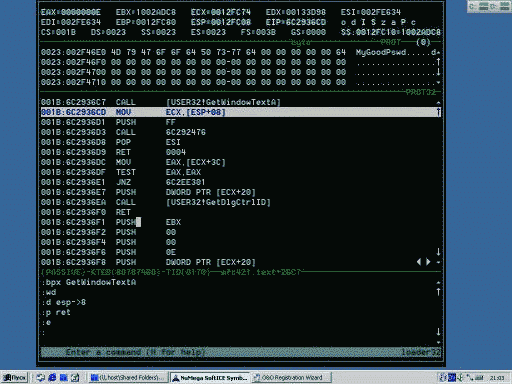
Task: Switch to NuMega SoftICE Symbol Loader window
Action: tap(210, 377)
